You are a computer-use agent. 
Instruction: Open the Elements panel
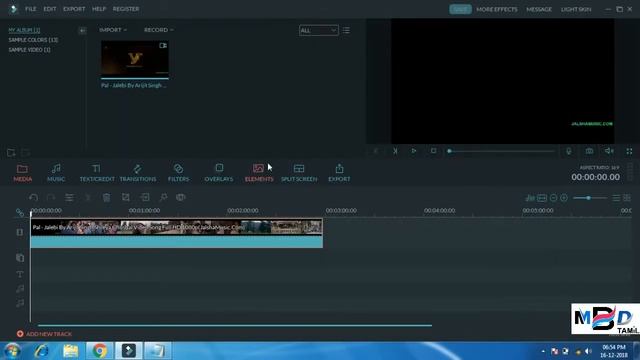(259, 173)
